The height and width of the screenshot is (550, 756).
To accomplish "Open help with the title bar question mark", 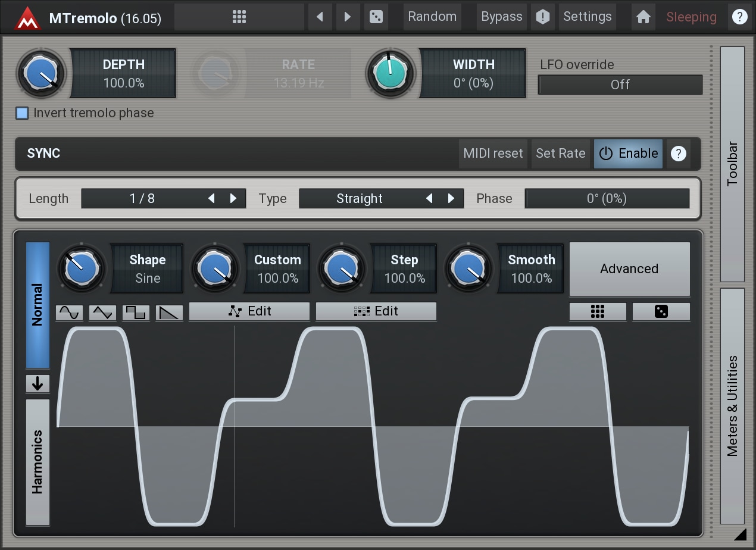I will click(739, 17).
